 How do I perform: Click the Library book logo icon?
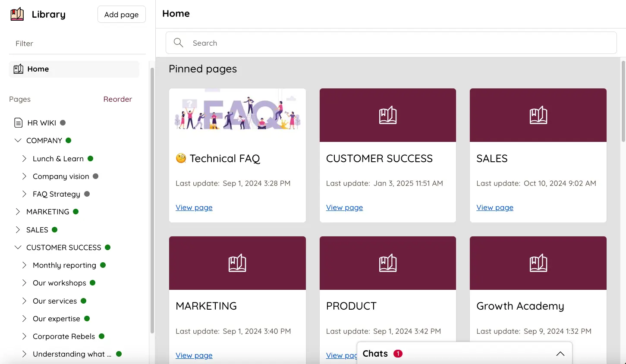(17, 14)
